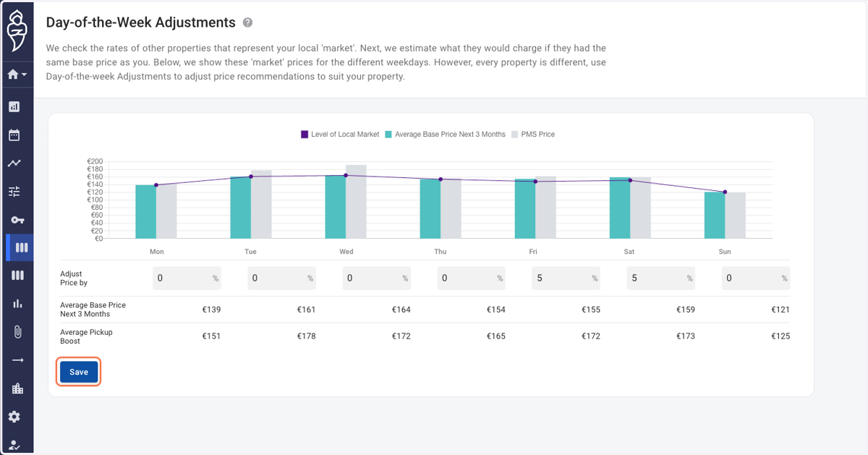Image resolution: width=868 pixels, height=455 pixels.
Task: Toggle the Level of Local Market legend
Action: tap(340, 134)
